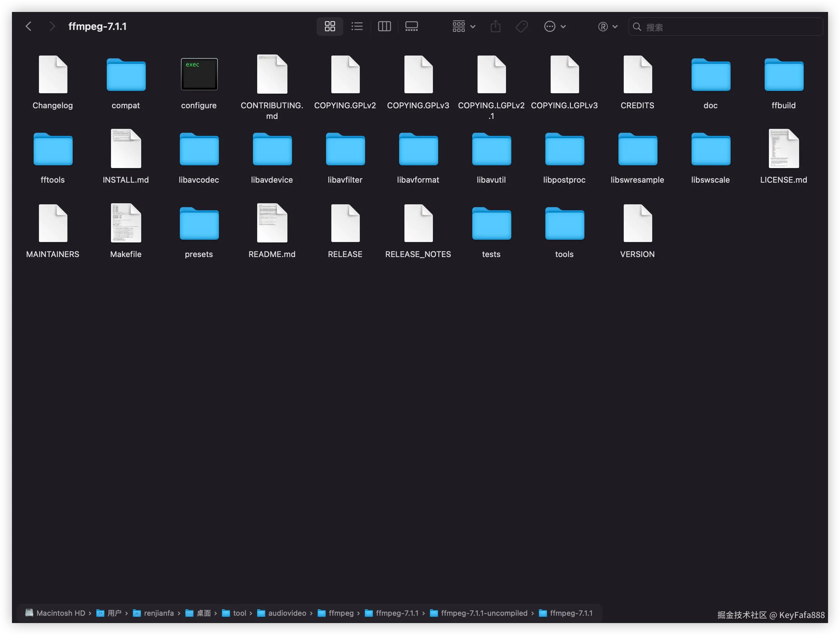Click the Share icon in the toolbar

495,26
